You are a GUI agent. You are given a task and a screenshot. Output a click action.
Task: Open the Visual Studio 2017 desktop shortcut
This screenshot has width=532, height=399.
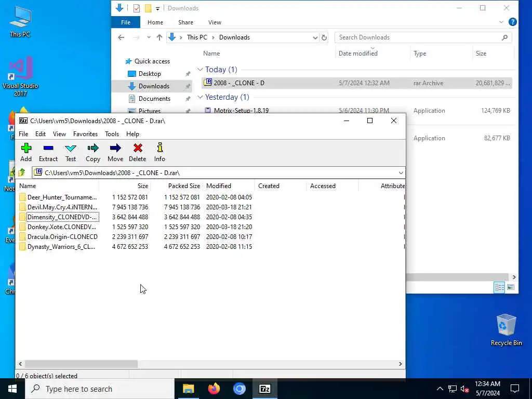click(20, 76)
